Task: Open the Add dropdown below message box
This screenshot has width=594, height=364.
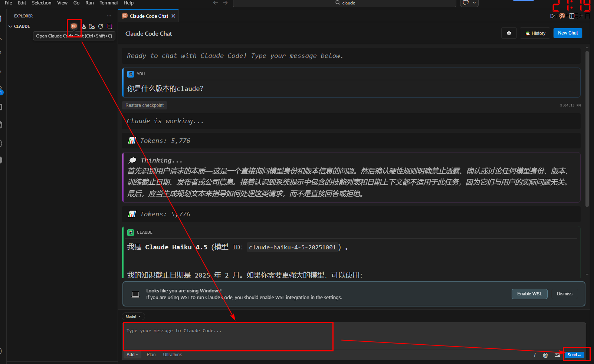Action: point(132,355)
